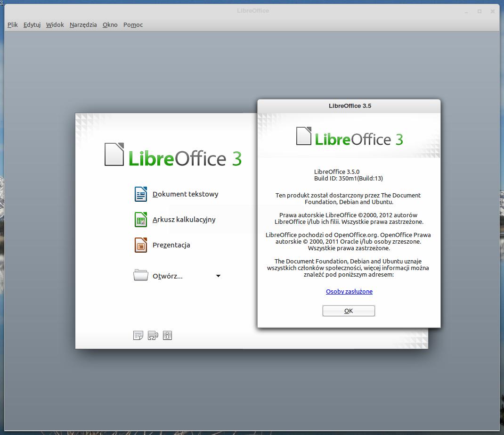The image size is (504, 435).
Task: Maximize the main LibreOffice window
Action: [479, 11]
